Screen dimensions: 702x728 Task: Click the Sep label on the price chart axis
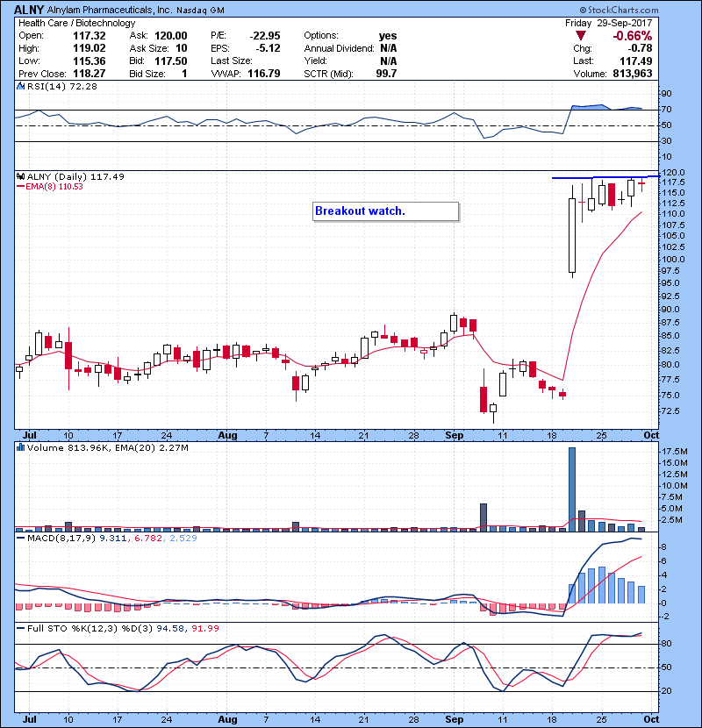[x=454, y=436]
